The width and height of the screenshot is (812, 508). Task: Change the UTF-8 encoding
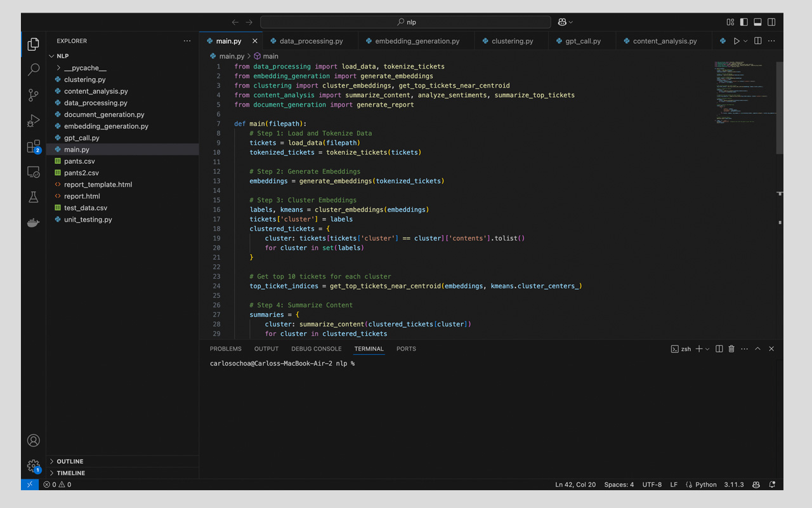click(x=652, y=485)
